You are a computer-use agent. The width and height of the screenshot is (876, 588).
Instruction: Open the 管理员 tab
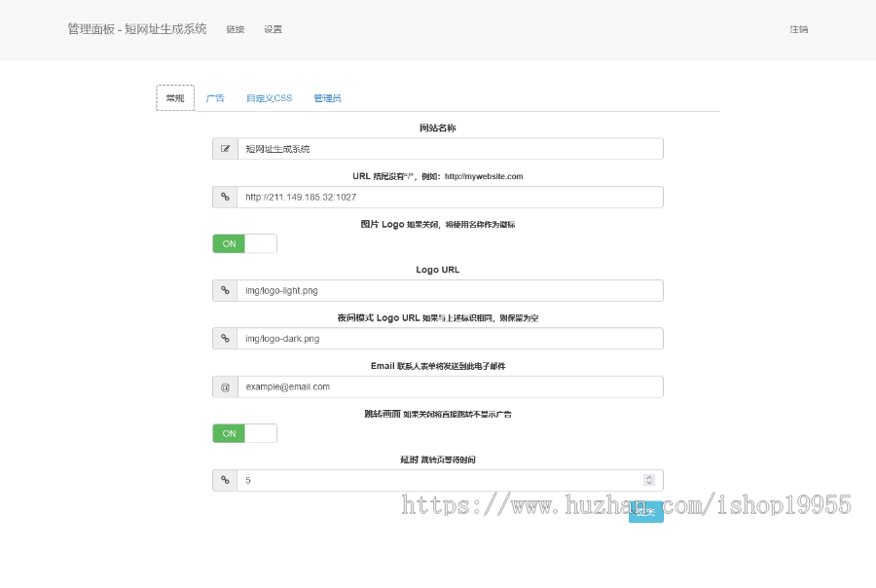(327, 98)
